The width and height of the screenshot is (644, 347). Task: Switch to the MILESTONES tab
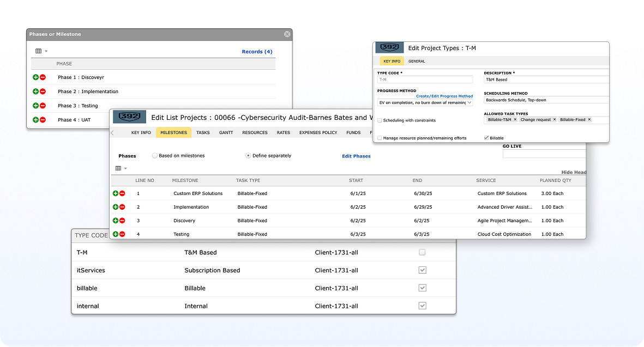[173, 132]
